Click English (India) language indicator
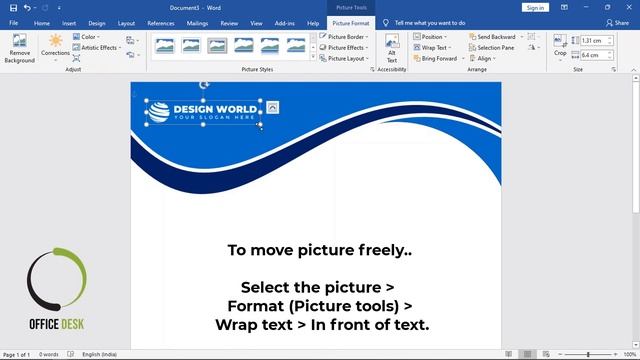The height and width of the screenshot is (360, 640). [x=99, y=354]
